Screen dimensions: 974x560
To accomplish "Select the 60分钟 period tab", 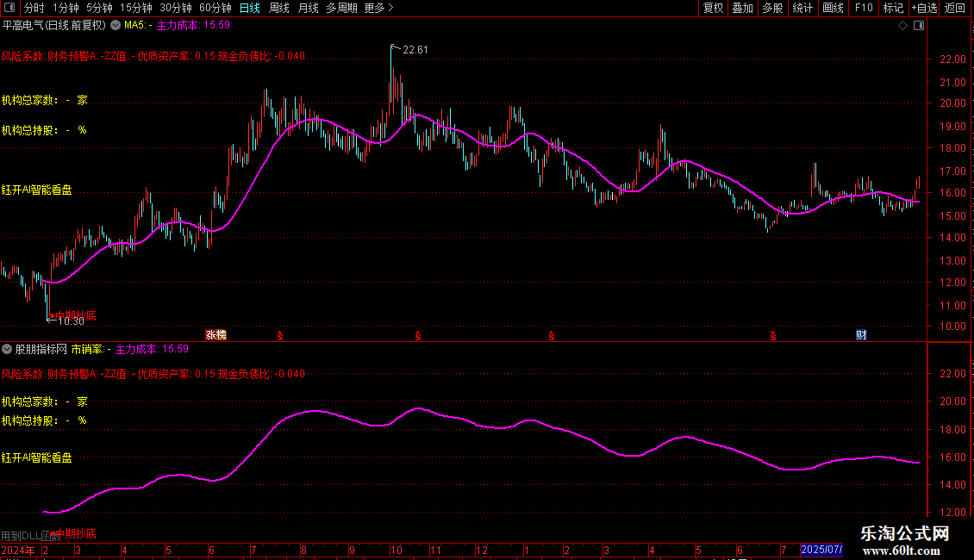I will click(215, 9).
